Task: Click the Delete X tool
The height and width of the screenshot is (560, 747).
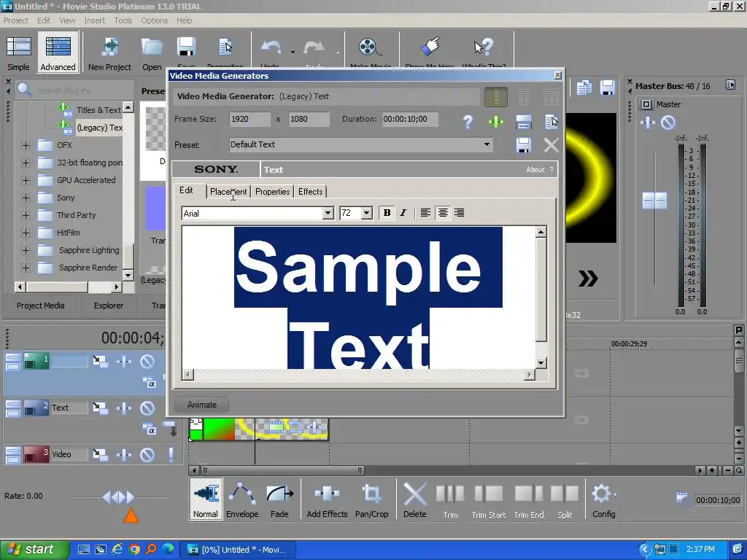Action: click(x=415, y=499)
